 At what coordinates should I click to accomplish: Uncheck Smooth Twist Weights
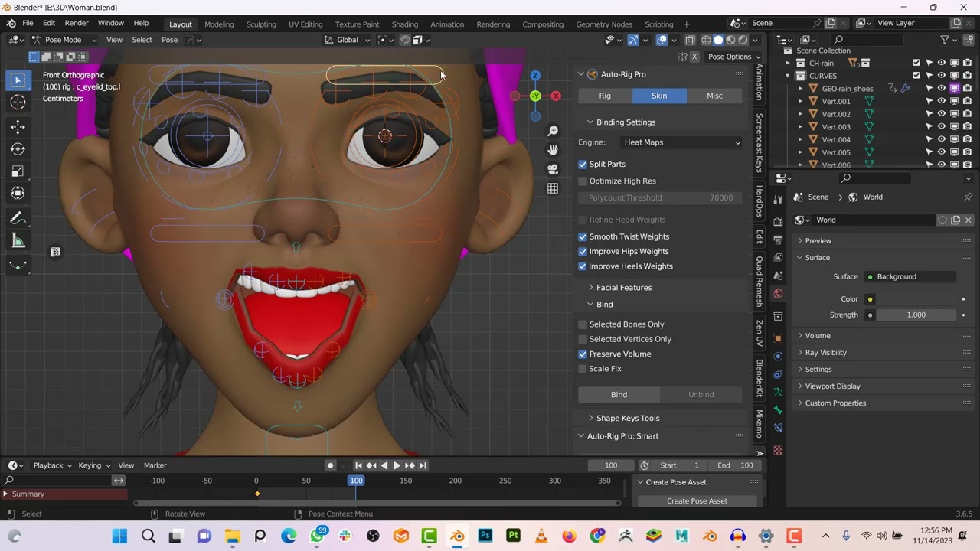click(583, 237)
